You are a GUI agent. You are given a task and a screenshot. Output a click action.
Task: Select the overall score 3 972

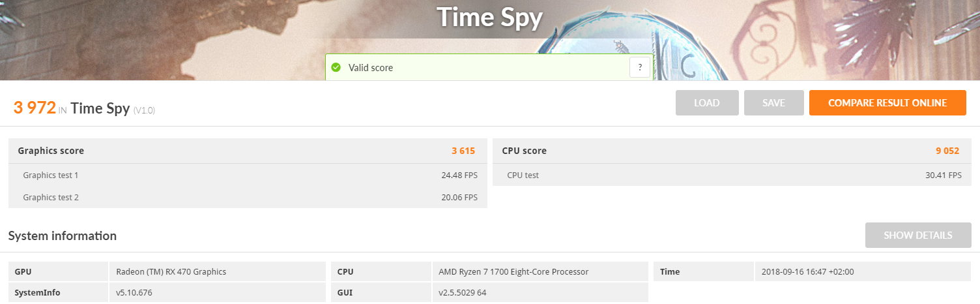35,108
